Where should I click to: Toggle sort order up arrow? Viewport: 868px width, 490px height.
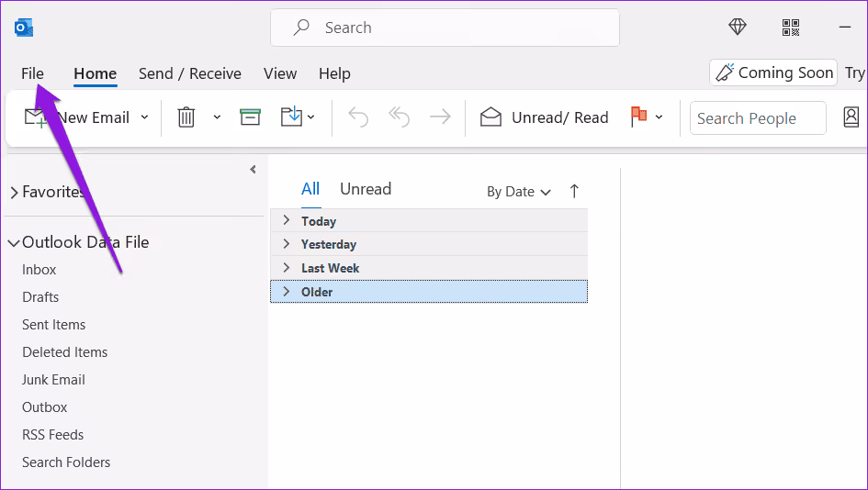pos(574,192)
